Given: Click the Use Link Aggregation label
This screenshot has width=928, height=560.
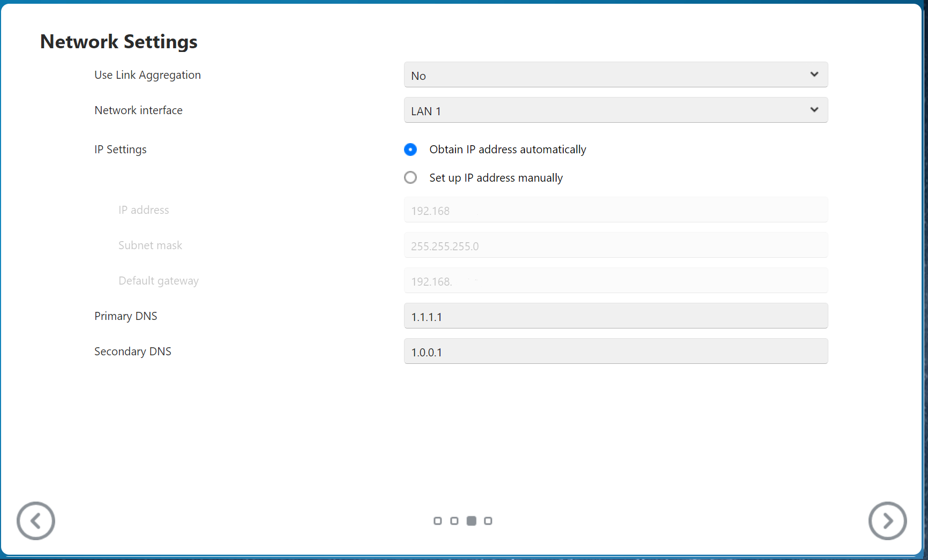Looking at the screenshot, I should 148,75.
